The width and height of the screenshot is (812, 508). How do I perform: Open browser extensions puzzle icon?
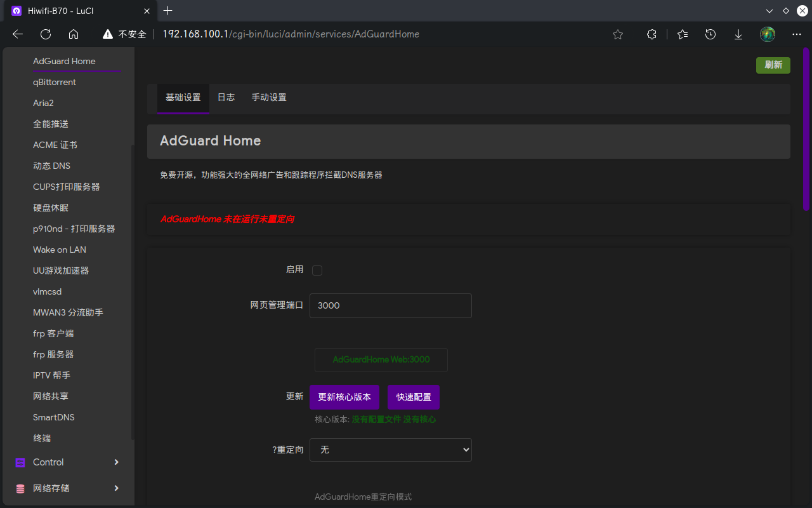[652, 34]
